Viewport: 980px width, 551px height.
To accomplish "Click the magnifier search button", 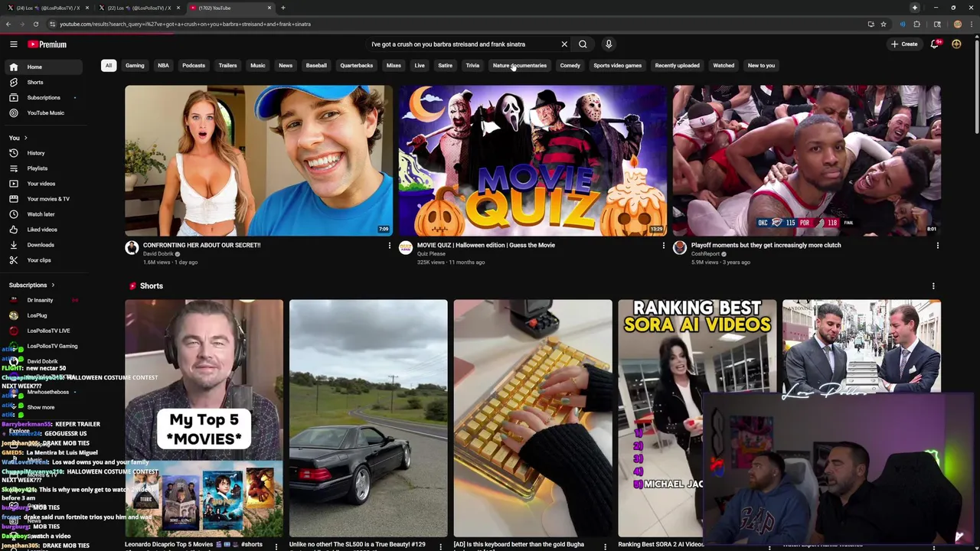I will point(583,44).
